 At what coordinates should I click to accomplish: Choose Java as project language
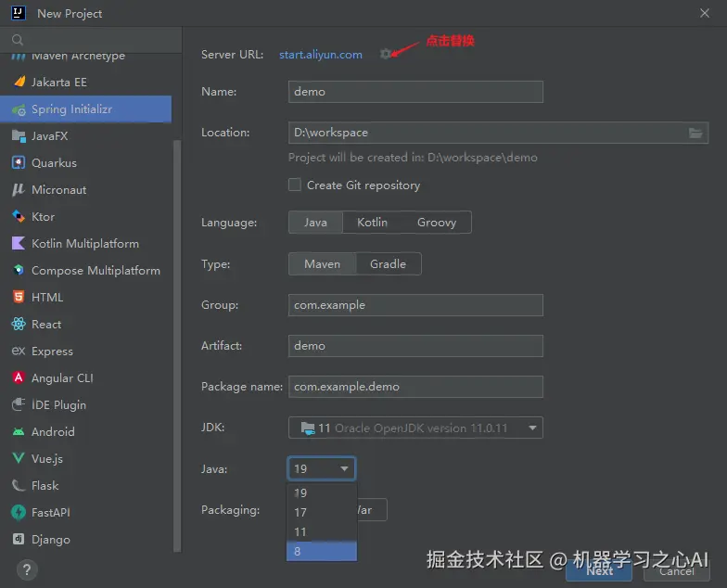pyautogui.click(x=315, y=223)
